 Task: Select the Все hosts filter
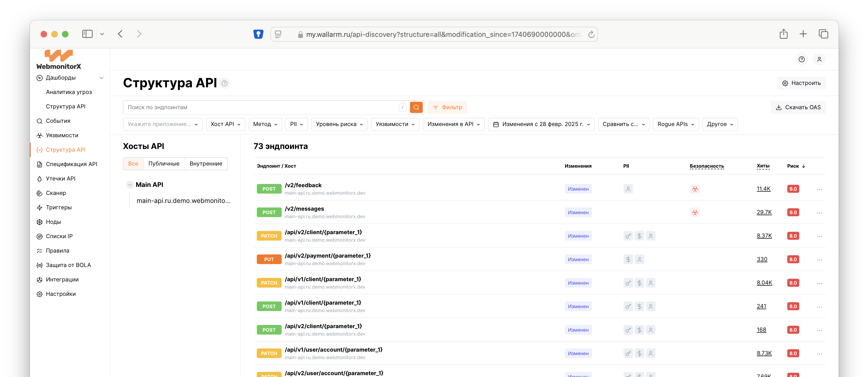[x=133, y=164]
